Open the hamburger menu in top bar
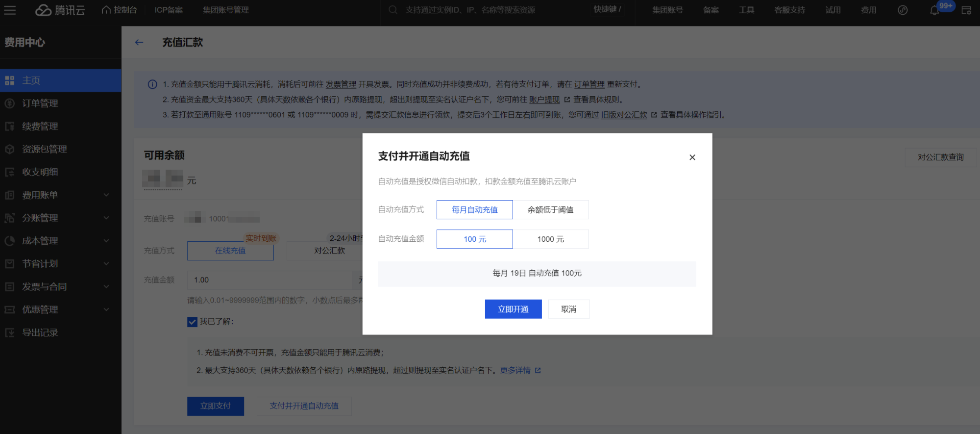Screen dimensions: 980x434 [x=10, y=10]
